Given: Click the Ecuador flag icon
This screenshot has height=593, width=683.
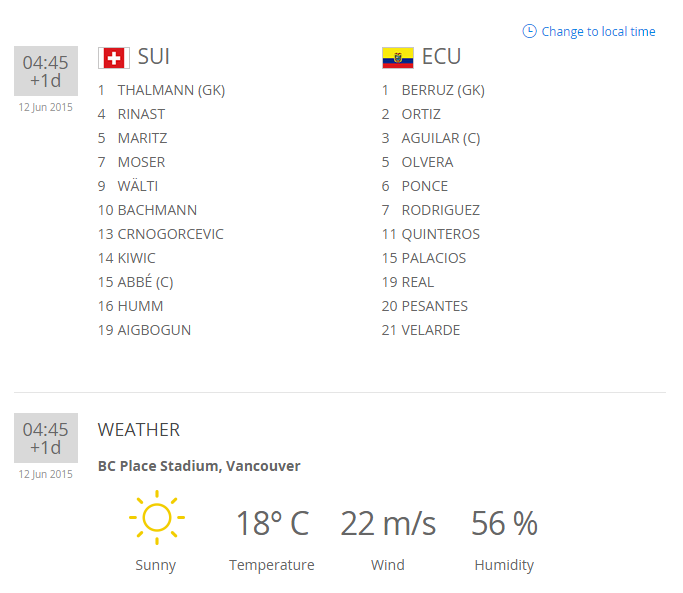Looking at the screenshot, I should click(397, 57).
